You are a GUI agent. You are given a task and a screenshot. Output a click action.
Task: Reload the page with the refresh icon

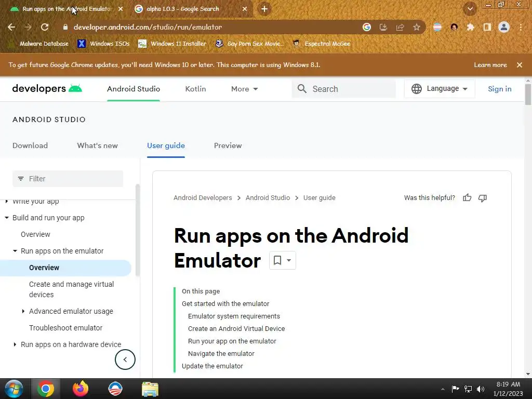(45, 27)
